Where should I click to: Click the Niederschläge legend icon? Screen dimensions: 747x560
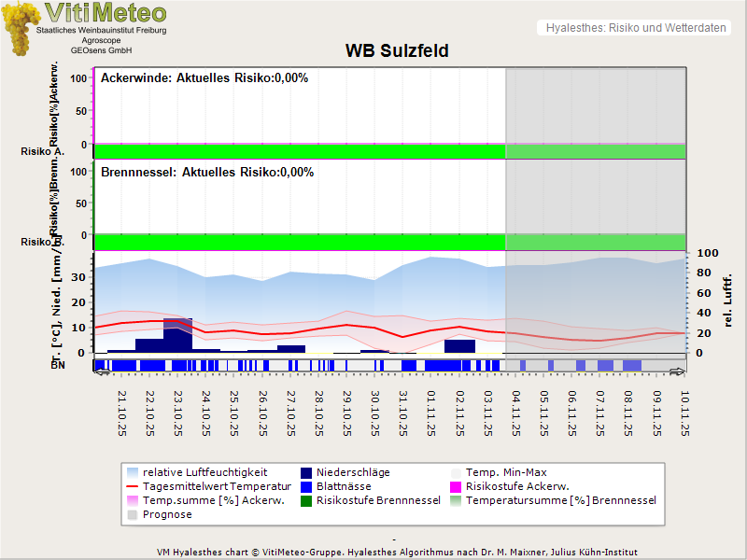(305, 472)
